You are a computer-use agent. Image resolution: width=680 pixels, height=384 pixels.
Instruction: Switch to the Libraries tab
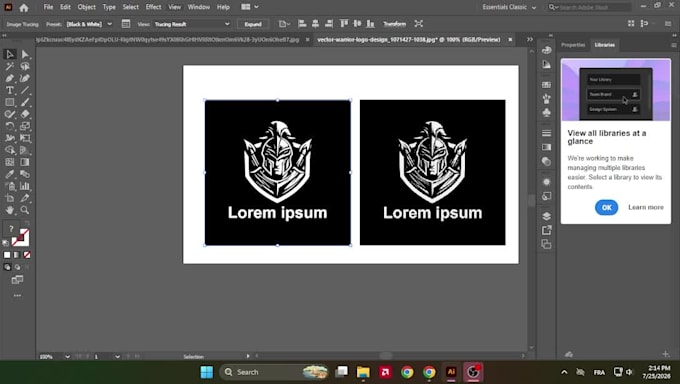[x=605, y=45]
